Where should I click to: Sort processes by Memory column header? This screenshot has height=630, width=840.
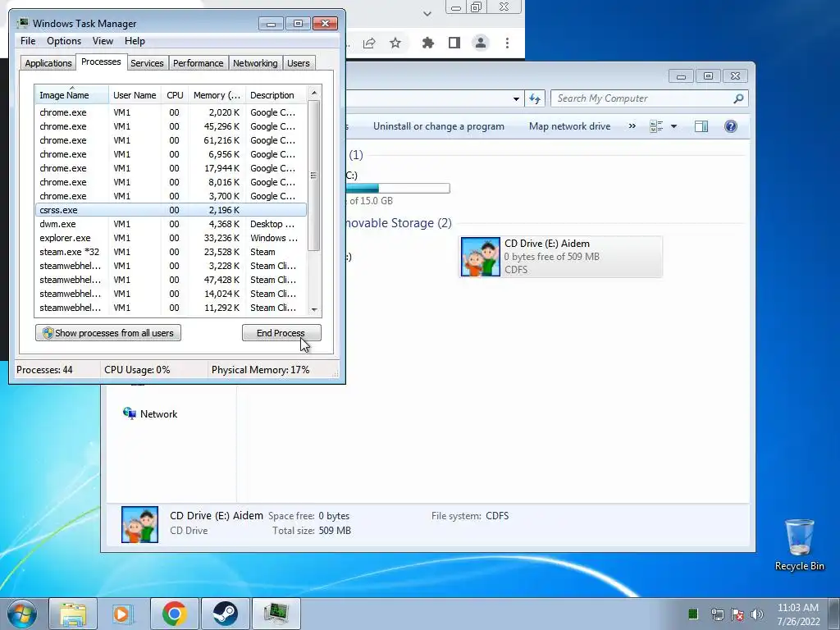(x=217, y=95)
